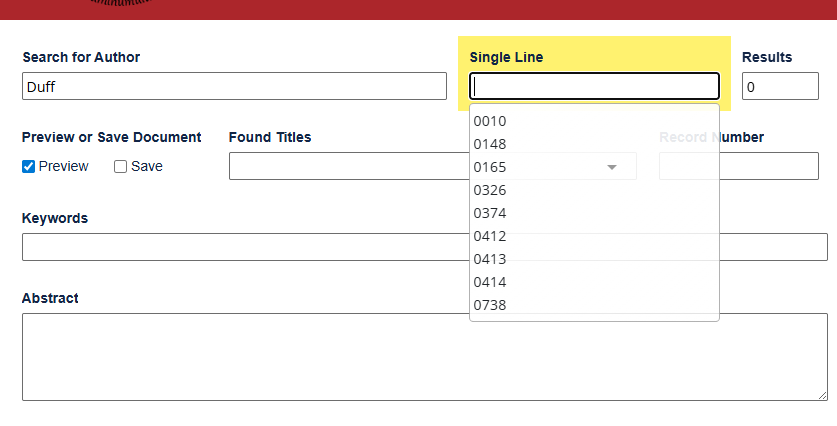Screen dimensions: 837x426
Task: Click inside the Abstract text area
Action: (424, 357)
